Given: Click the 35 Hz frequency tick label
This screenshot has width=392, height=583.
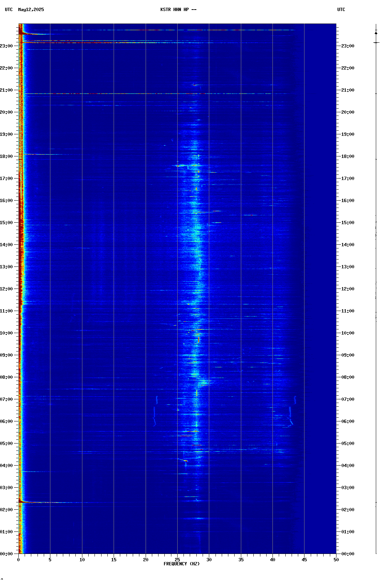Looking at the screenshot, I should (241, 560).
